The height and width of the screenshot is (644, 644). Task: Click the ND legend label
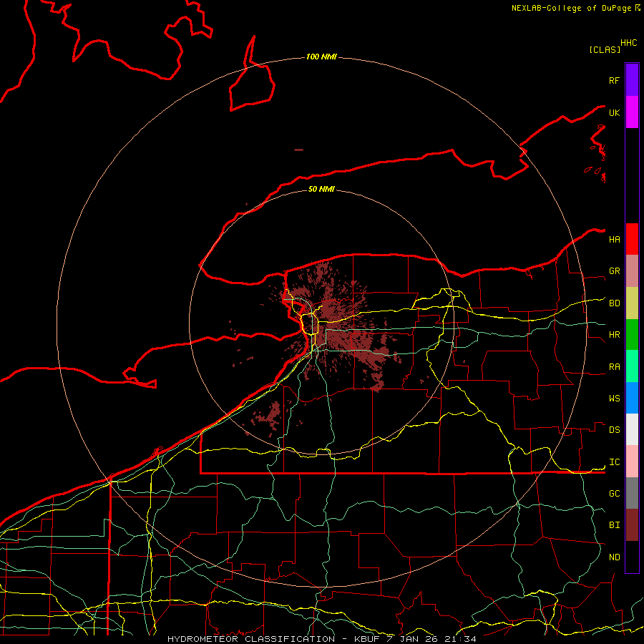pos(614,557)
